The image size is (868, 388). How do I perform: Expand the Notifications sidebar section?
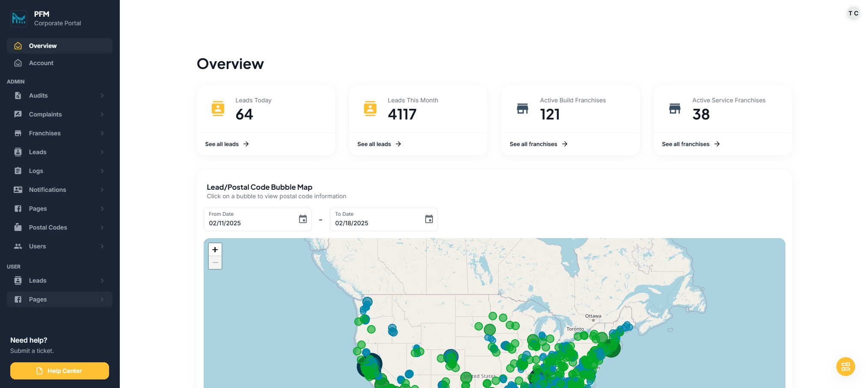point(59,190)
